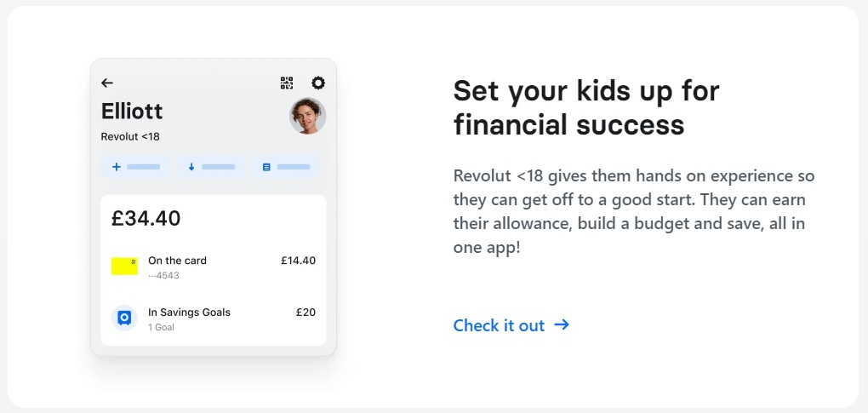The height and width of the screenshot is (413, 868).
Task: Click the 'Check it out' link
Action: pos(499,325)
